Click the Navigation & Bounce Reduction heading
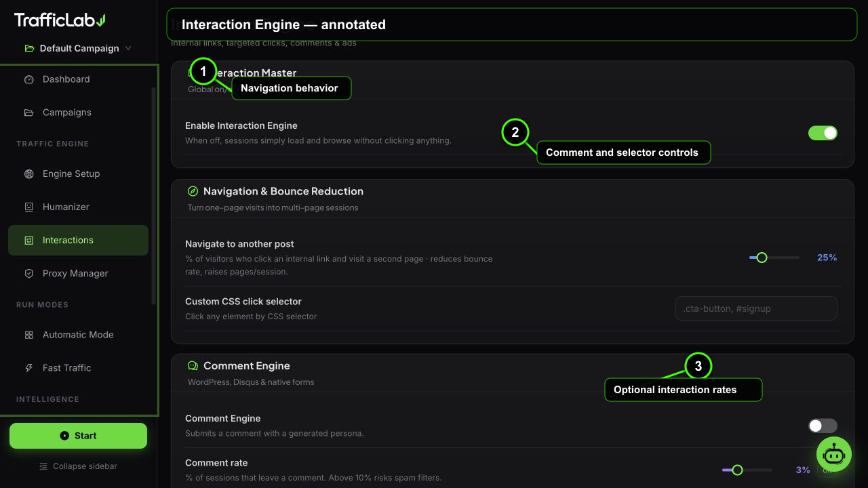This screenshot has width=868, height=488. click(x=283, y=191)
